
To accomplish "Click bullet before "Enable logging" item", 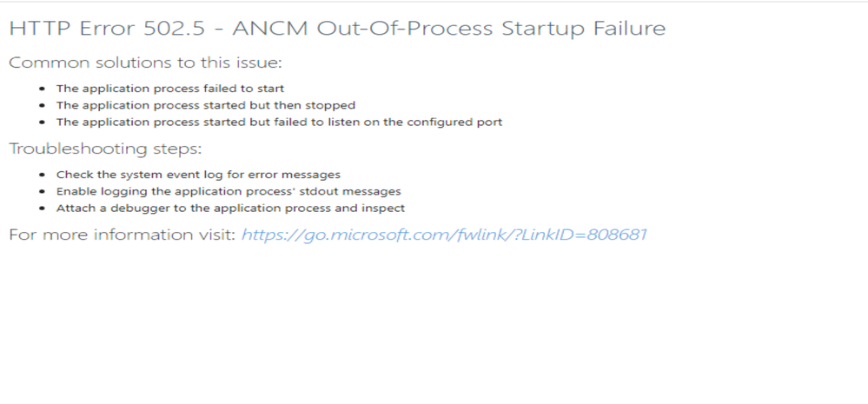I will tap(43, 191).
